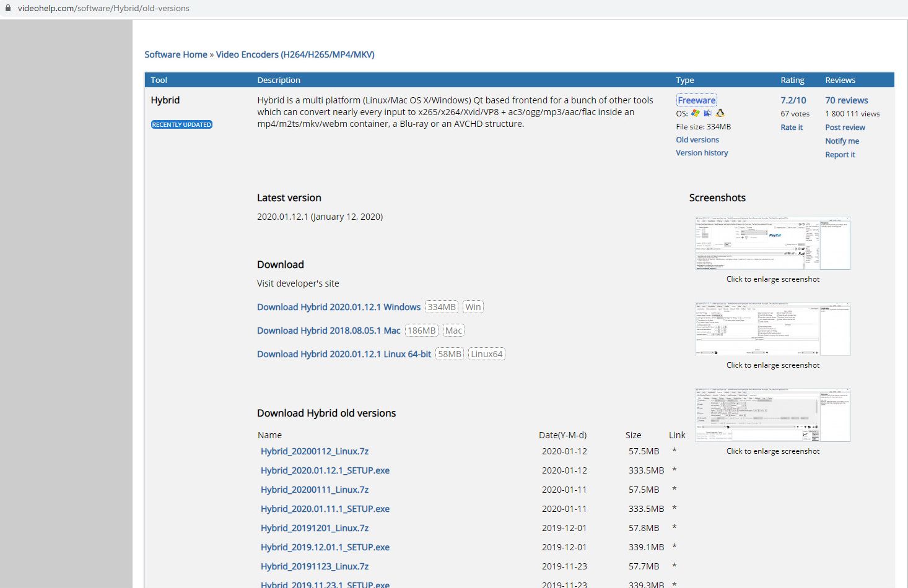This screenshot has height=588, width=908.
Task: Click the asterisk link for Hybrid_2019.12.01.1_SETUP.exe
Action: tap(674, 547)
